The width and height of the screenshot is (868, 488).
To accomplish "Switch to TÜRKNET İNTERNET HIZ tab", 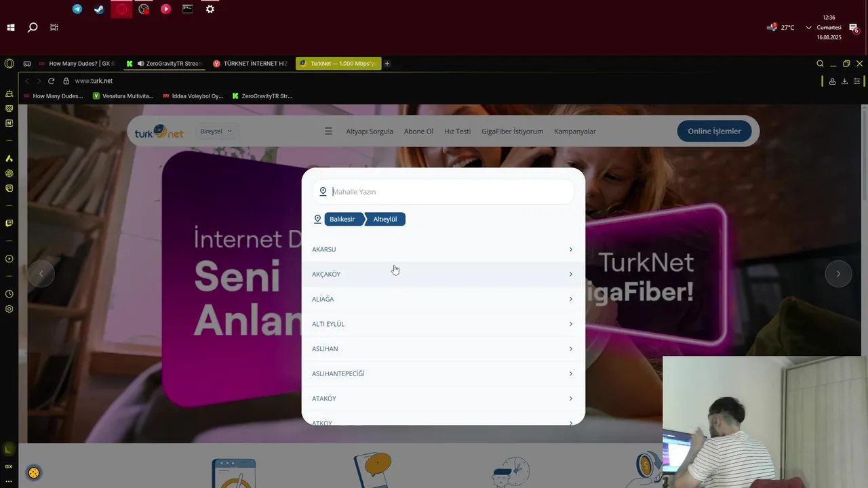I will (x=250, y=64).
